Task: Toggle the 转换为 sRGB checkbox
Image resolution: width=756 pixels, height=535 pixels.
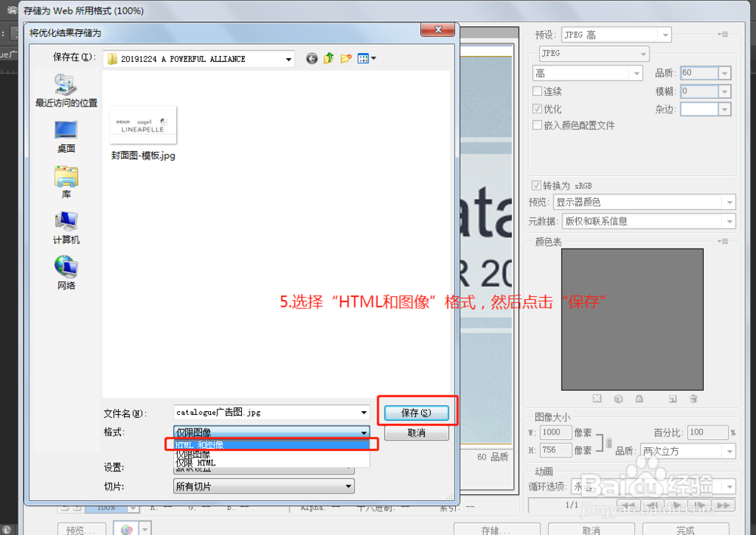Action: click(536, 186)
